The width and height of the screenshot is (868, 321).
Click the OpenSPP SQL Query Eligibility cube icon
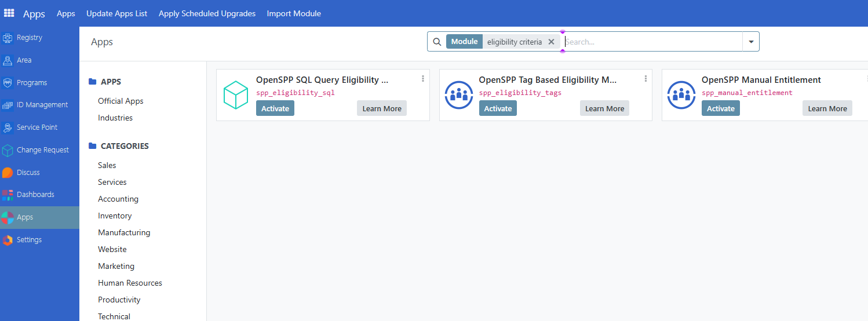point(236,95)
